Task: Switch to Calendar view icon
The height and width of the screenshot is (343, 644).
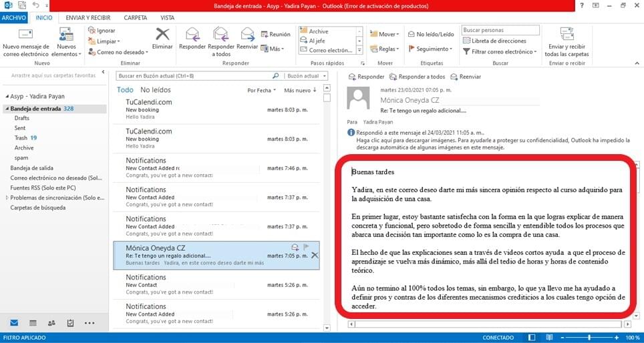Action: pyautogui.click(x=33, y=323)
